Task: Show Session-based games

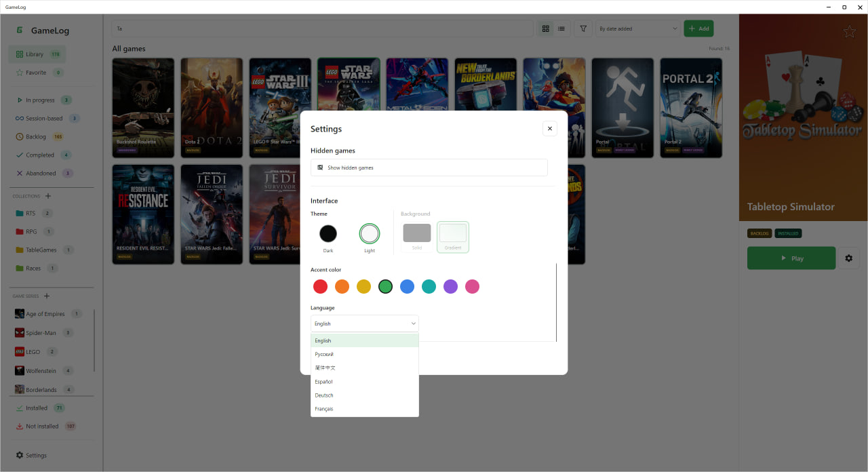Action: point(47,119)
